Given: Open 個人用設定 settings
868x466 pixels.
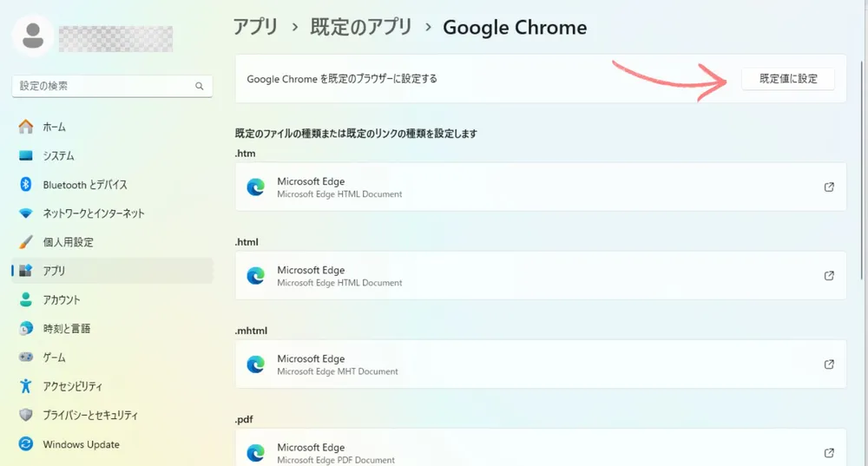Looking at the screenshot, I should click(x=112, y=242).
